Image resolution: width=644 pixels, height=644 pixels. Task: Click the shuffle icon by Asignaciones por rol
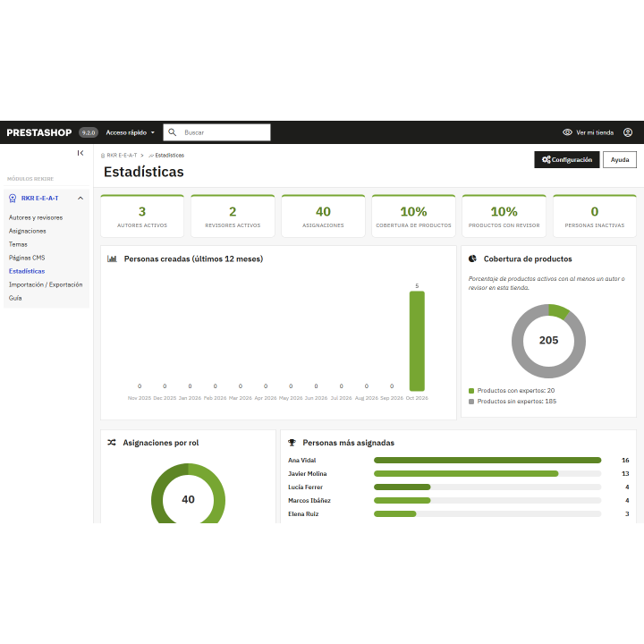coord(112,443)
